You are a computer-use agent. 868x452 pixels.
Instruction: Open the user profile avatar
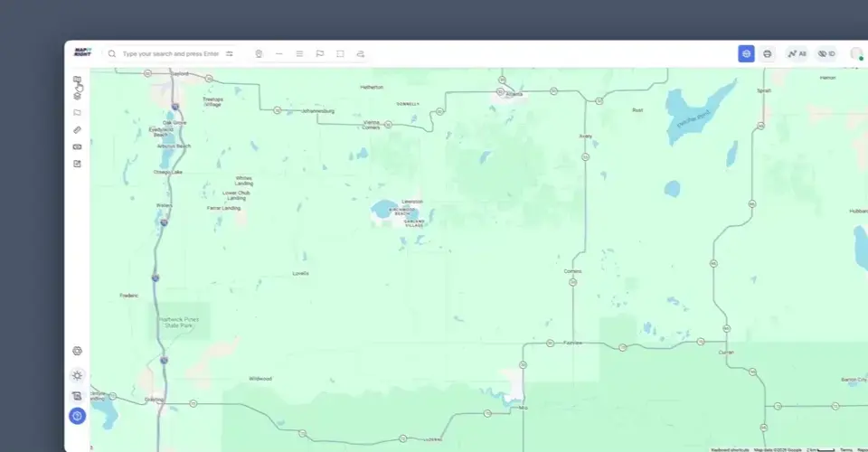857,53
